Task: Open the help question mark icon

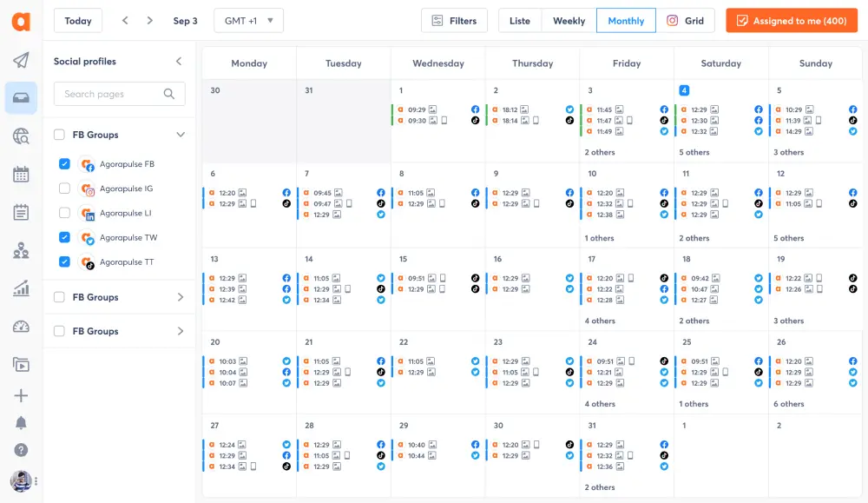Action: (21, 450)
